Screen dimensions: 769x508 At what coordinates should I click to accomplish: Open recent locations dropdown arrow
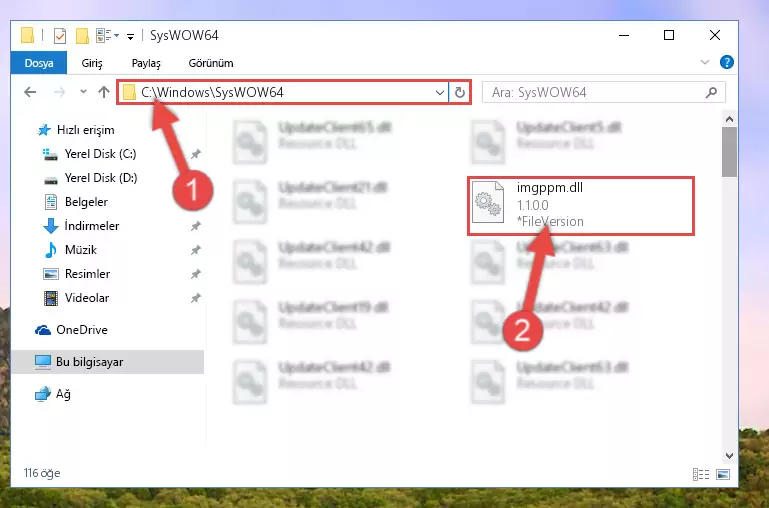pyautogui.click(x=83, y=92)
